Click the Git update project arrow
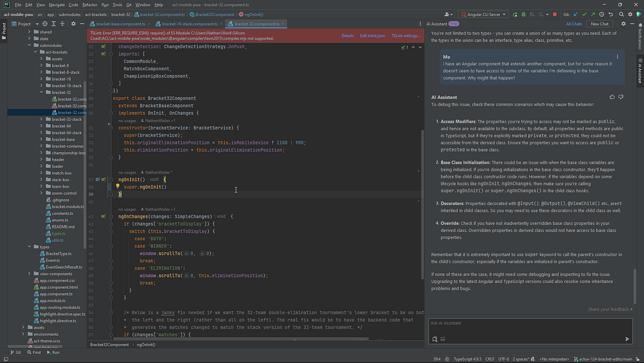This screenshot has width=644, height=363. [575, 14]
